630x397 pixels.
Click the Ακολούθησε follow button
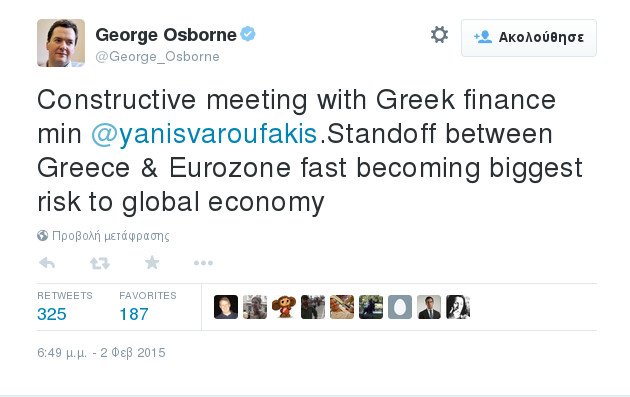(x=529, y=37)
